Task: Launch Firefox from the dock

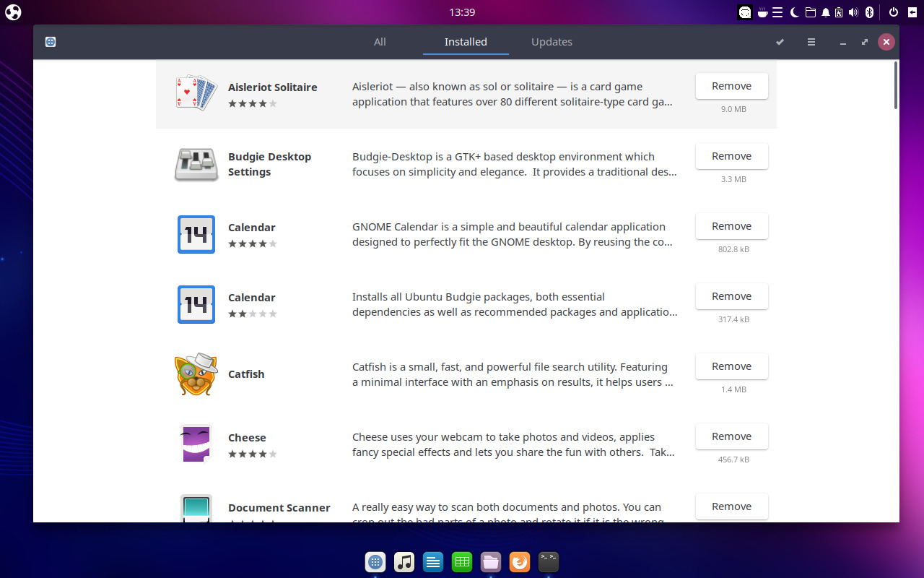Action: click(x=520, y=562)
